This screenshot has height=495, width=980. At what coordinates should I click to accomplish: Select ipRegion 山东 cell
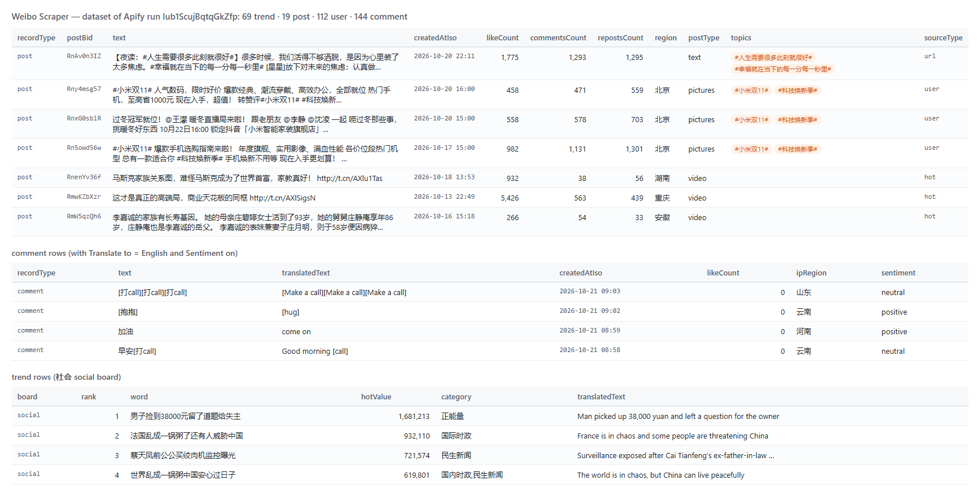(804, 293)
